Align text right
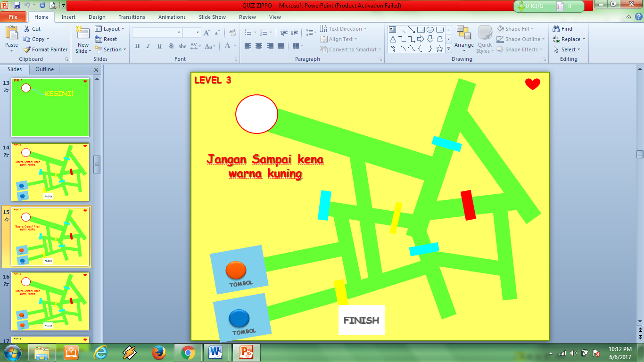Screen dimensions: 644x362 pos(270,46)
